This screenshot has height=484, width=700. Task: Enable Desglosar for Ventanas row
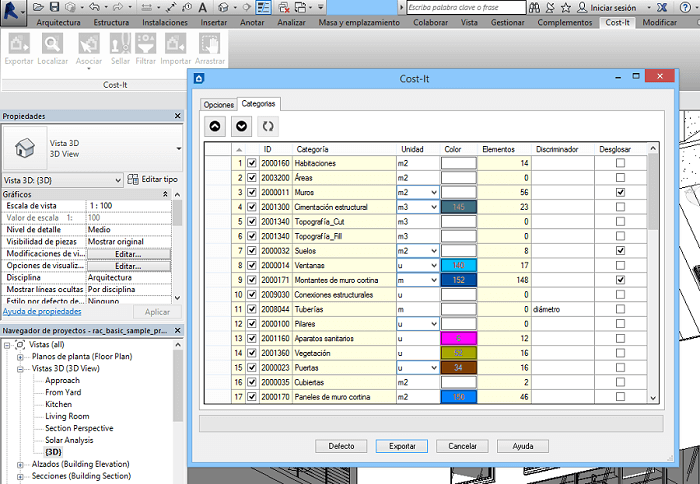620,265
